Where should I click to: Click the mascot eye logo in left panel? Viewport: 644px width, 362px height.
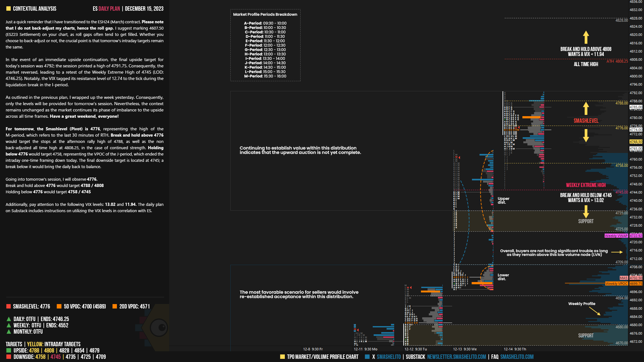pos(159,328)
